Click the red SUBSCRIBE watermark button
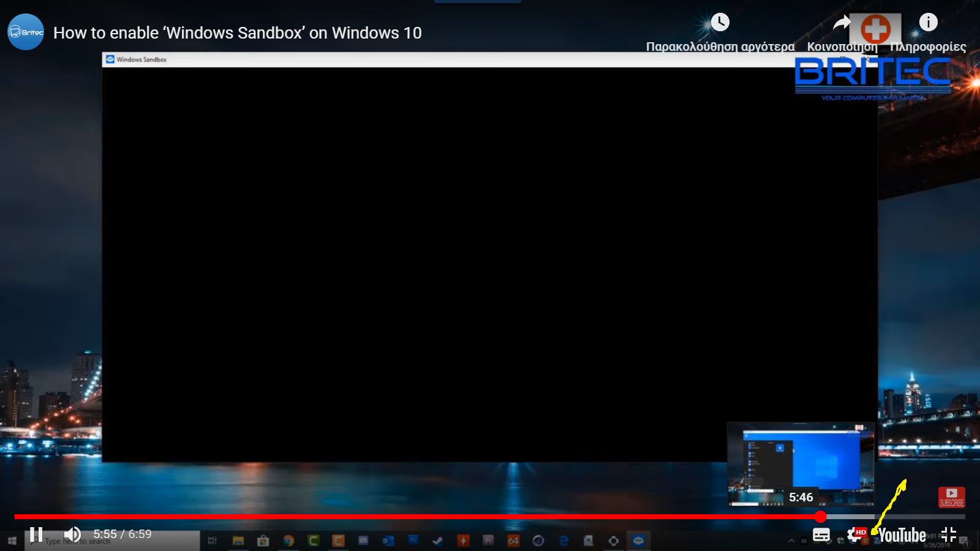The image size is (980, 551). click(x=952, y=497)
